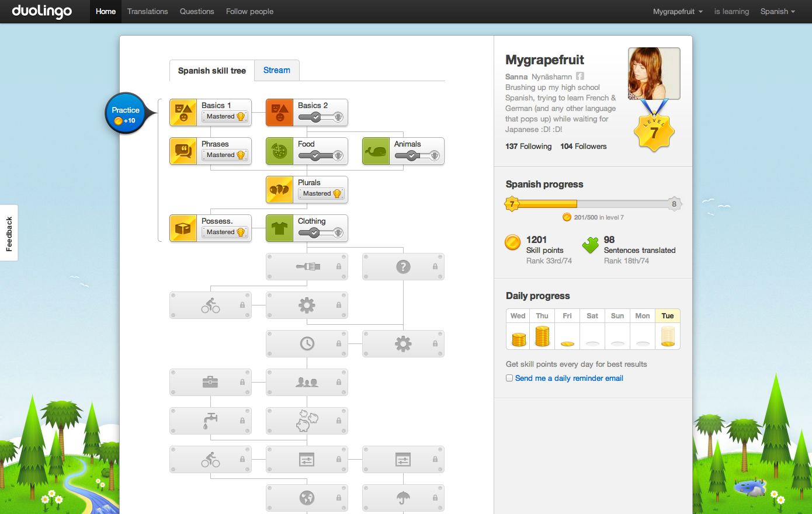
Task: Click the Spanish progress level bar
Action: click(x=593, y=204)
